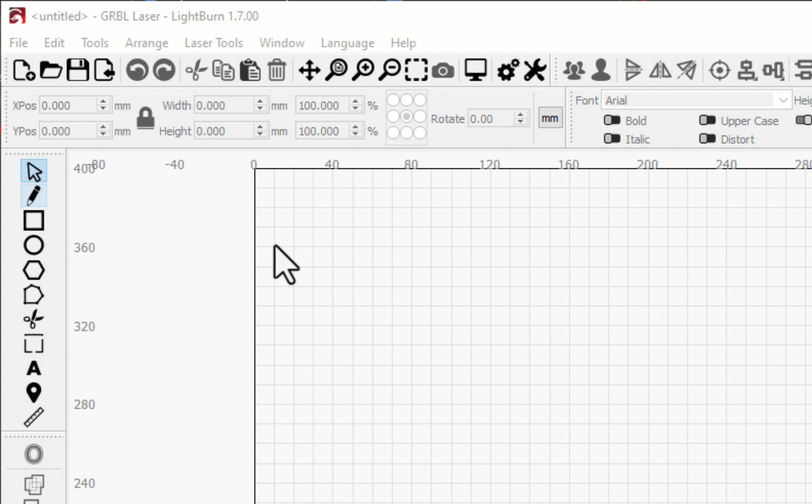Enable Upper Case lettering
812x504 pixels.
click(x=708, y=120)
